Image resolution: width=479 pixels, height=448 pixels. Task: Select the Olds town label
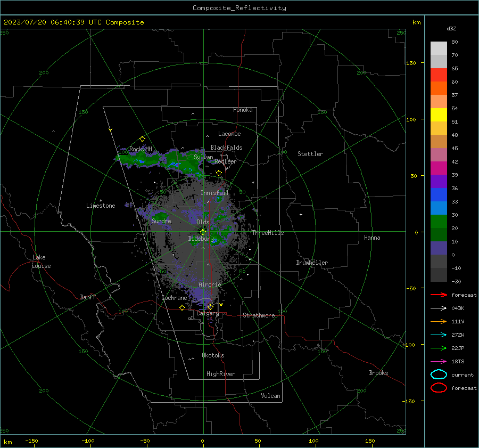coord(203,222)
